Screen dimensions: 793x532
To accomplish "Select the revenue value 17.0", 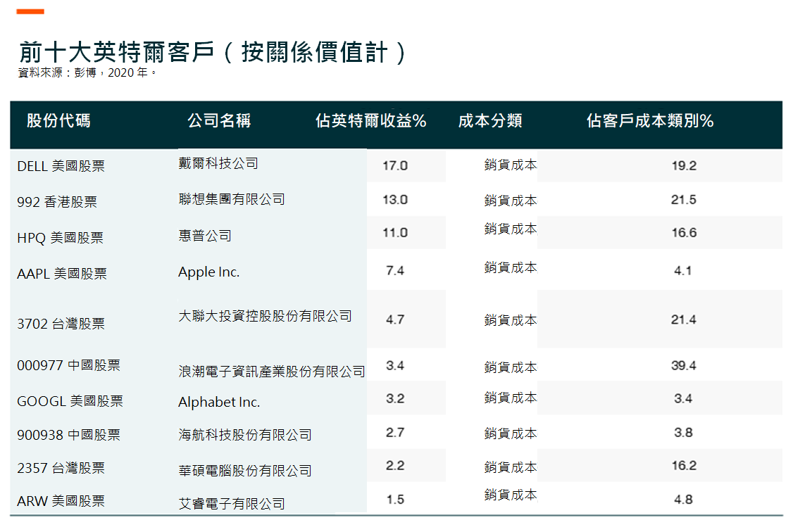I will [395, 165].
